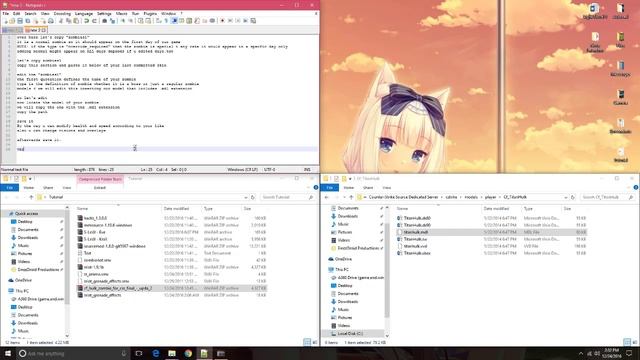Viewport: 640px width, 360px height.
Task: Open Quick Access Toolbar dropdown in CF_TitanHulk Explorer
Action: click(350, 179)
